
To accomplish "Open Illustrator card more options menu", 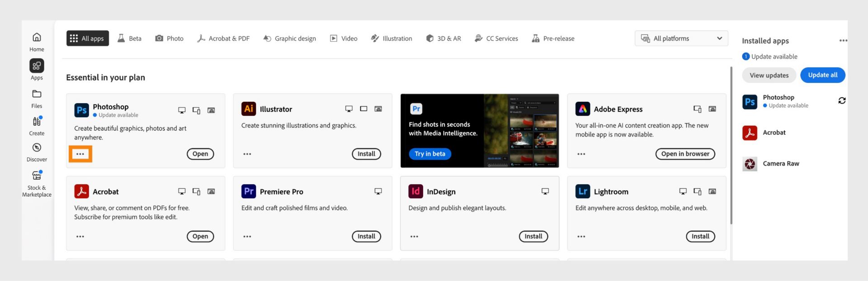I will [x=247, y=154].
